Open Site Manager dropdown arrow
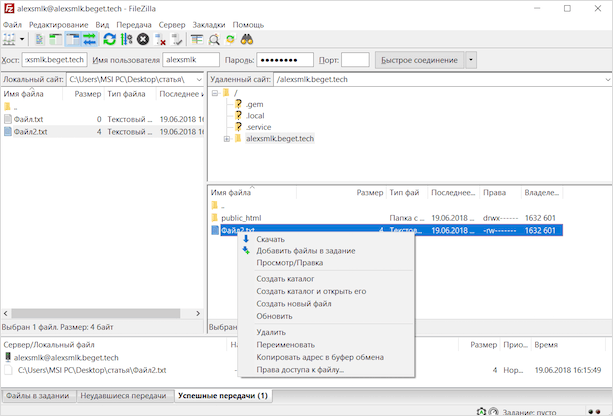The image size is (613, 416). click(22, 40)
